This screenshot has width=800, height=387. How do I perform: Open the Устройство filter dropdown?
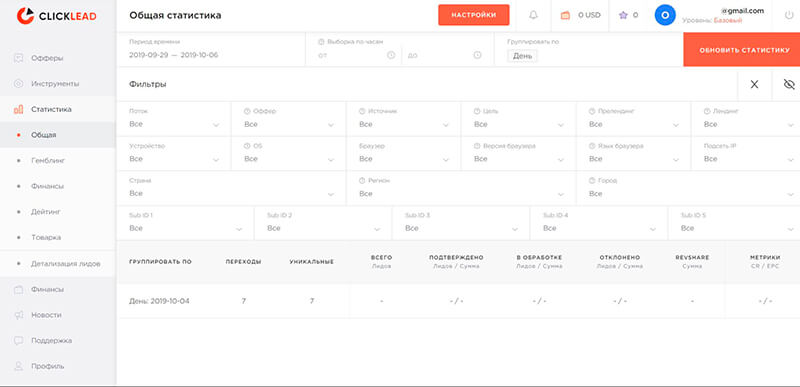[174, 153]
